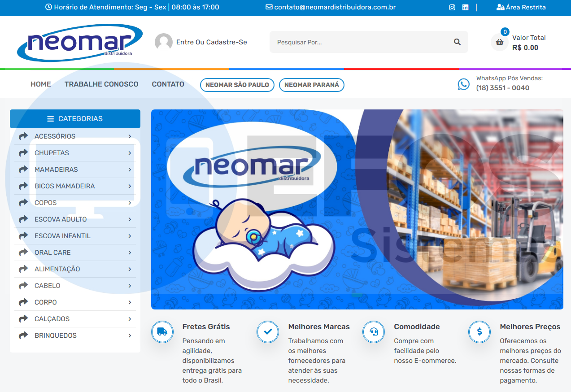Open the Área Restrita link
571x392 pixels.
[521, 8]
